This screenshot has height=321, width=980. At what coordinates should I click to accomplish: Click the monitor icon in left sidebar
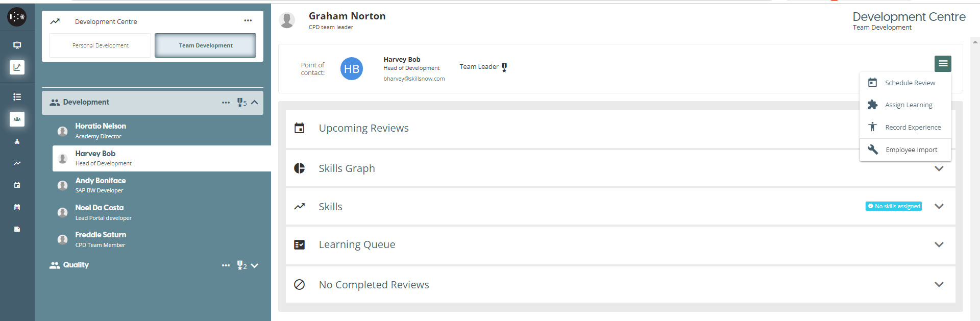[x=17, y=45]
